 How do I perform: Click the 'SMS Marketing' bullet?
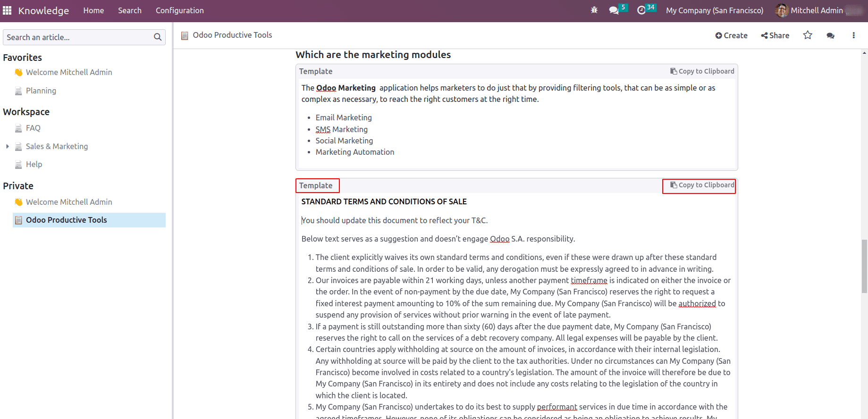tap(342, 129)
